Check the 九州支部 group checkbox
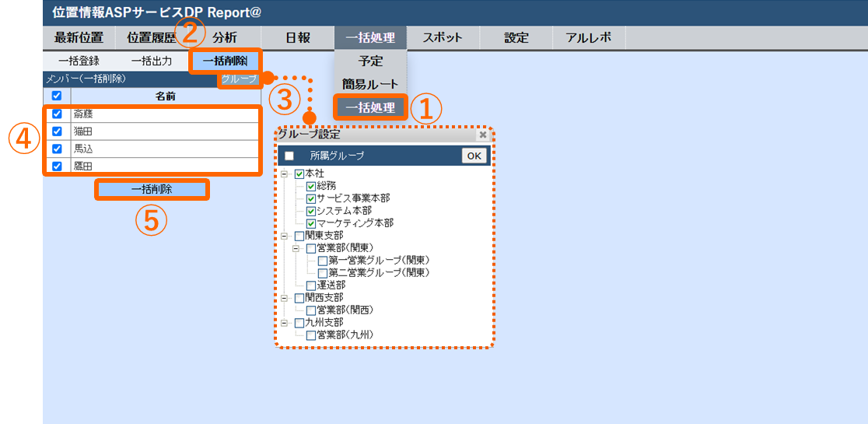The width and height of the screenshot is (868, 424). [x=299, y=322]
